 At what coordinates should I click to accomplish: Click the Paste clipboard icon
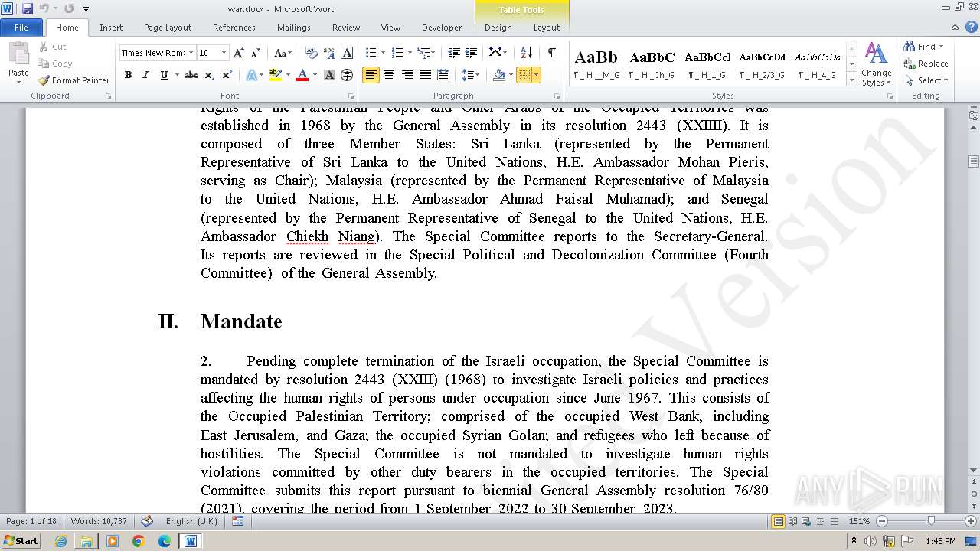[x=18, y=52]
